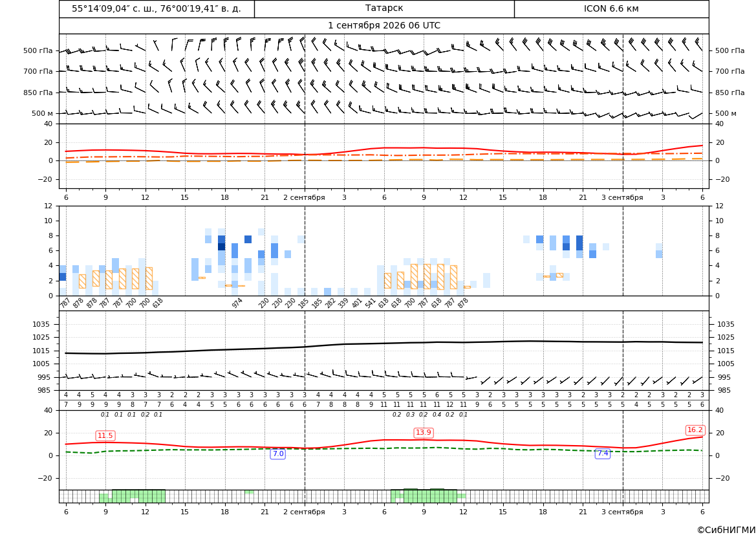Click the left 500 гПа level label
Image resolution: width=756 pixels, height=535 pixels.
[x=38, y=50]
